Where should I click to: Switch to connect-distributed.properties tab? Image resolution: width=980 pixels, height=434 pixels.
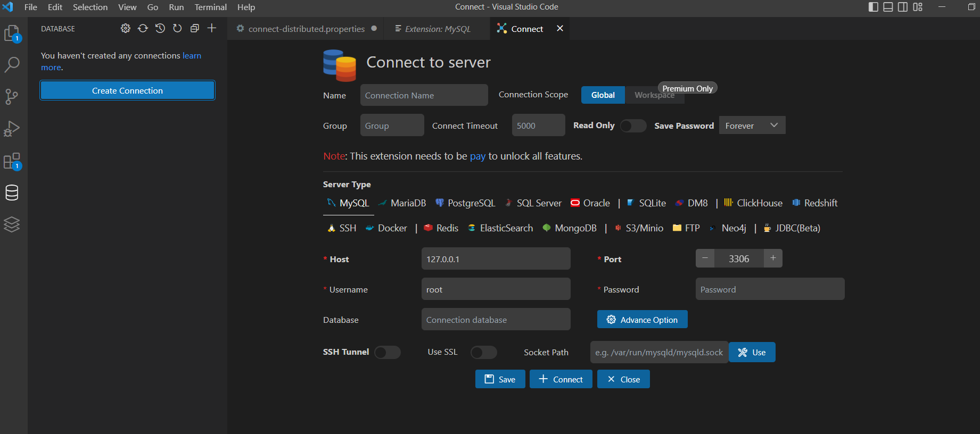coord(307,29)
